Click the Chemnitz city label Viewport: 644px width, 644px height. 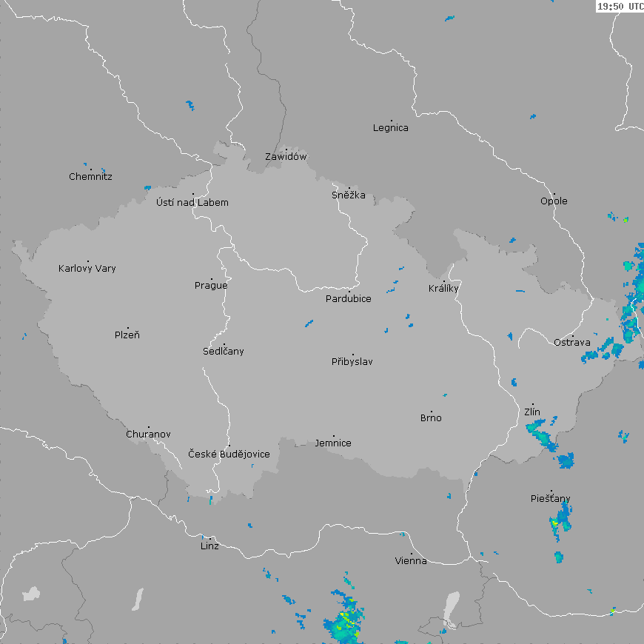90,177
